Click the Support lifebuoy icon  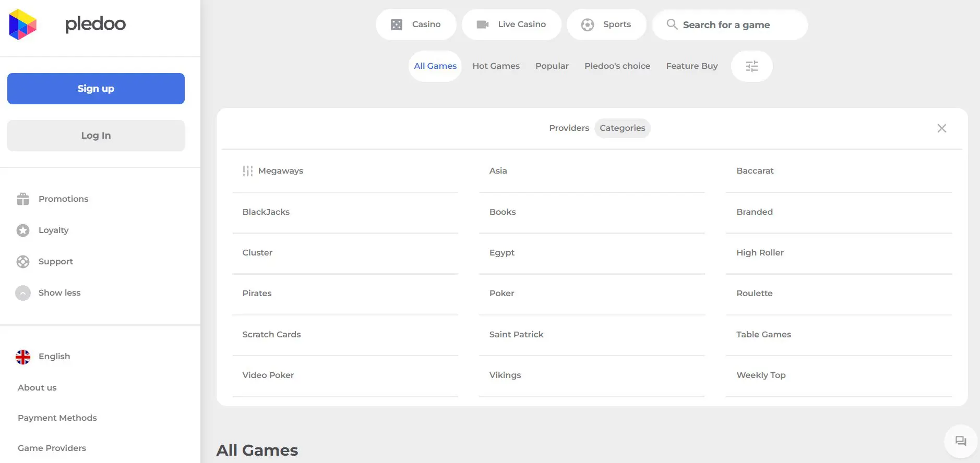click(23, 262)
